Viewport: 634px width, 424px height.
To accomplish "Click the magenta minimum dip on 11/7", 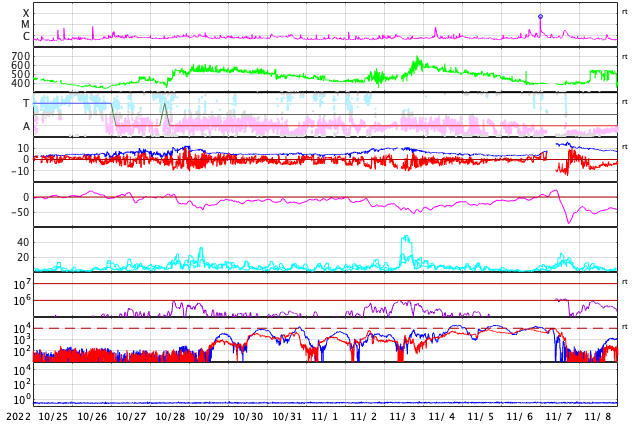I will (x=569, y=221).
